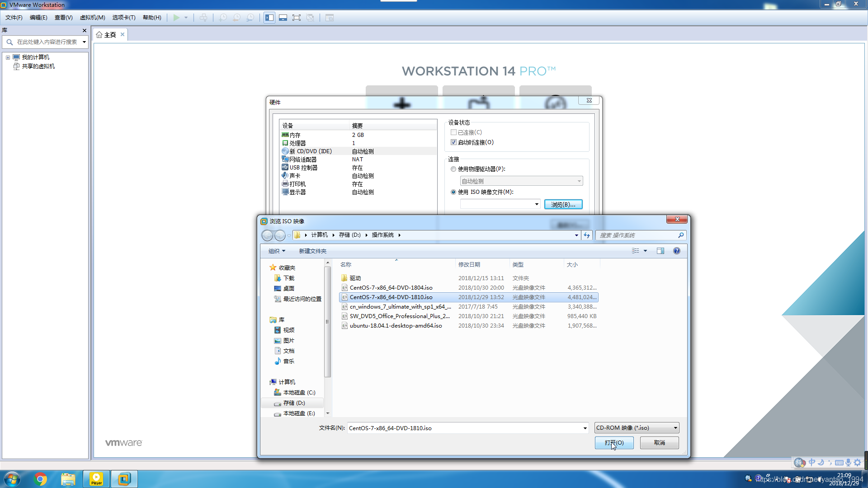Select CentOS-7-x86_64-DVD-1810.iso file
The image size is (868, 488).
(391, 297)
